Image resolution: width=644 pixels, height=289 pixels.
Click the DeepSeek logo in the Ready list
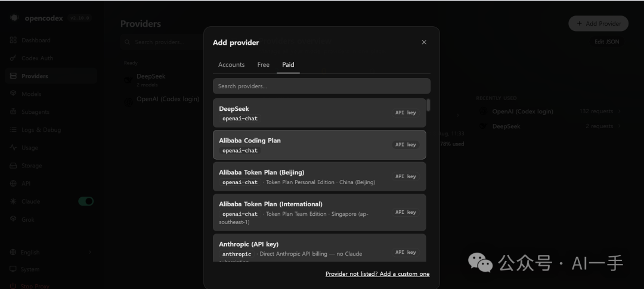pyautogui.click(x=128, y=80)
